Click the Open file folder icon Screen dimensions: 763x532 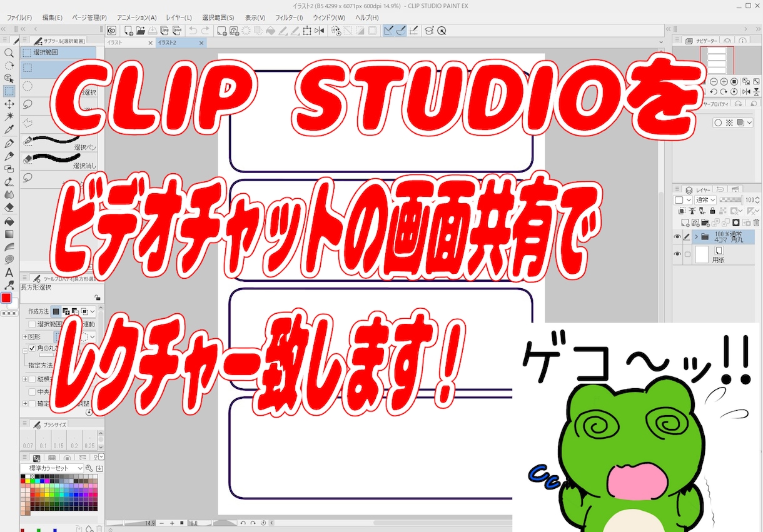click(140, 30)
